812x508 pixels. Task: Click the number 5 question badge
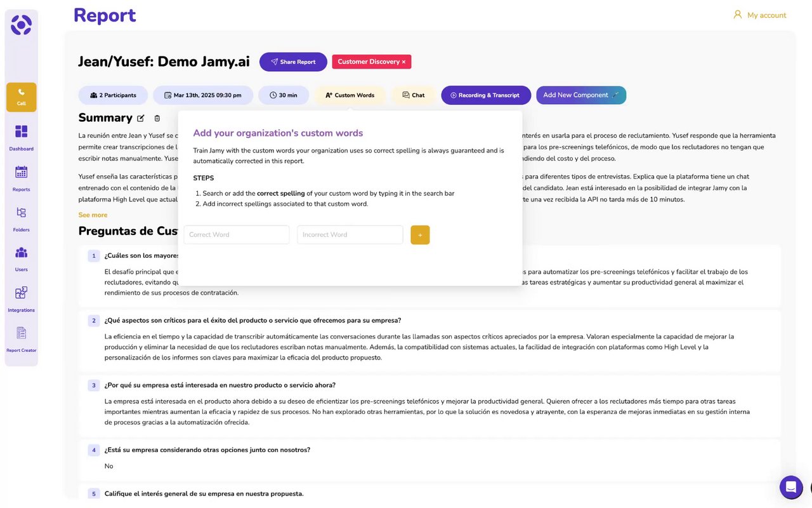pyautogui.click(x=94, y=494)
